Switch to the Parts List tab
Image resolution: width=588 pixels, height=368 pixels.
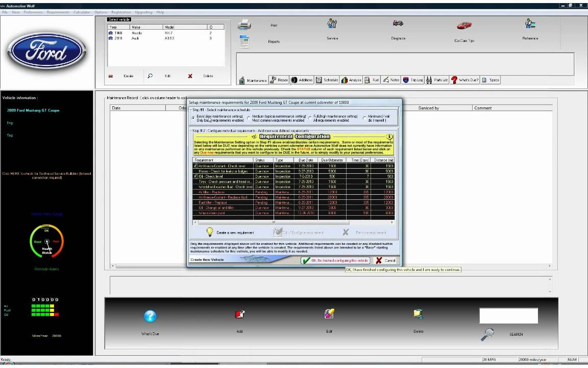(437, 80)
